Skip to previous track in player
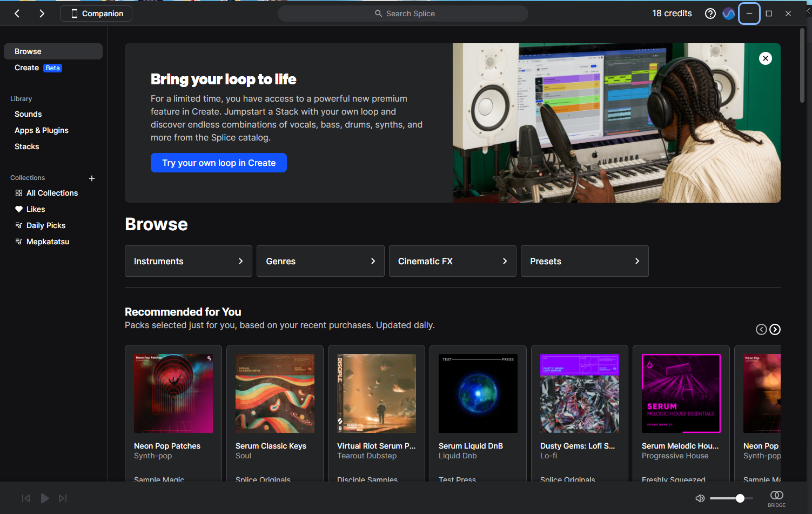812x514 pixels. [26, 498]
